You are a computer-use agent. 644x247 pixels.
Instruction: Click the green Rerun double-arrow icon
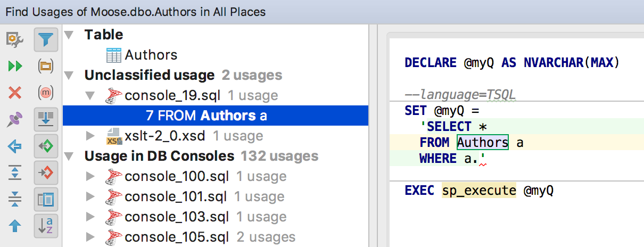15,66
